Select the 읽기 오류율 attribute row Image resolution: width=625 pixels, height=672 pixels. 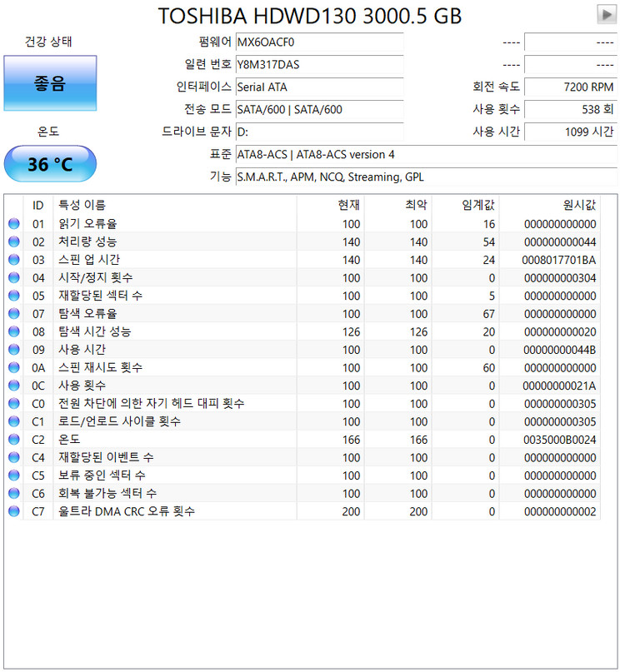[x=302, y=224]
